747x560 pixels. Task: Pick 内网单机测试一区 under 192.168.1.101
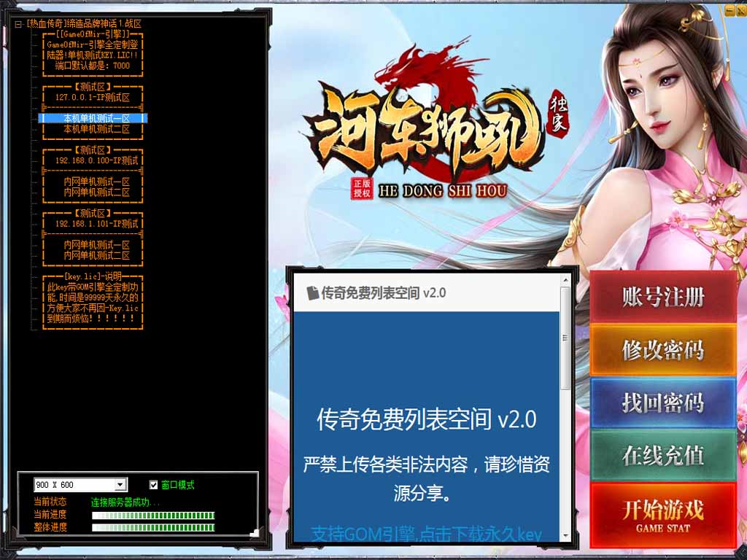click(x=97, y=245)
